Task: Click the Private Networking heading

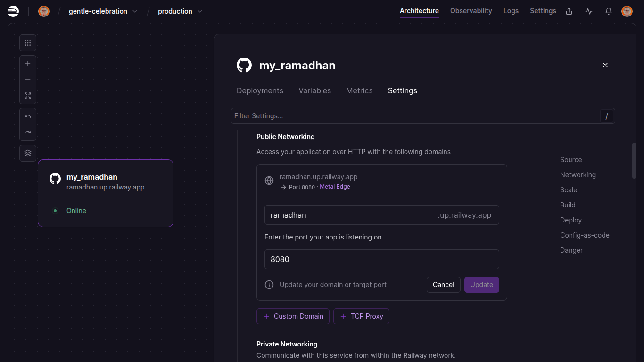Action: [x=287, y=344]
